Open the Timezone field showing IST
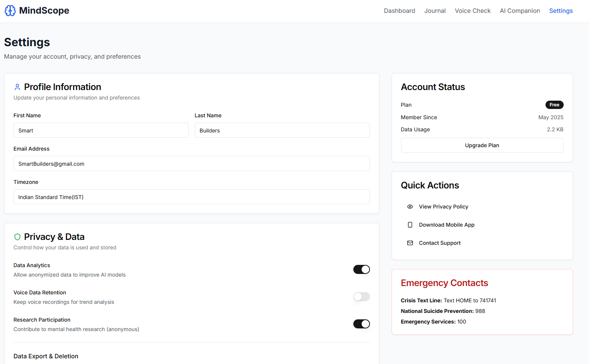589x364 pixels. [x=192, y=197]
